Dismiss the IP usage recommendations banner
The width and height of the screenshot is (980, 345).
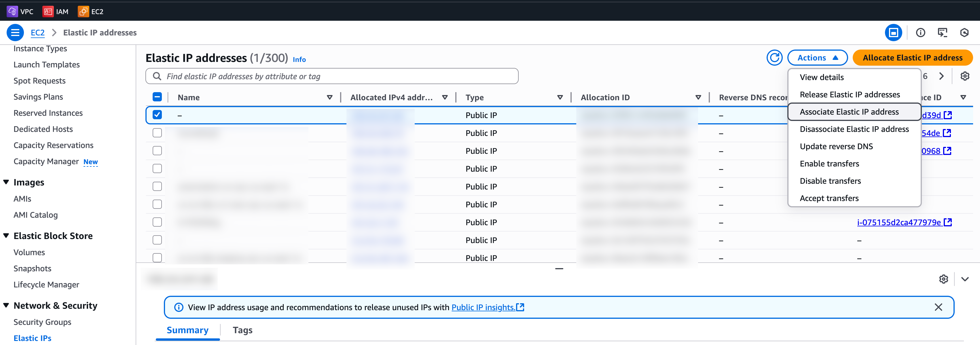point(939,307)
